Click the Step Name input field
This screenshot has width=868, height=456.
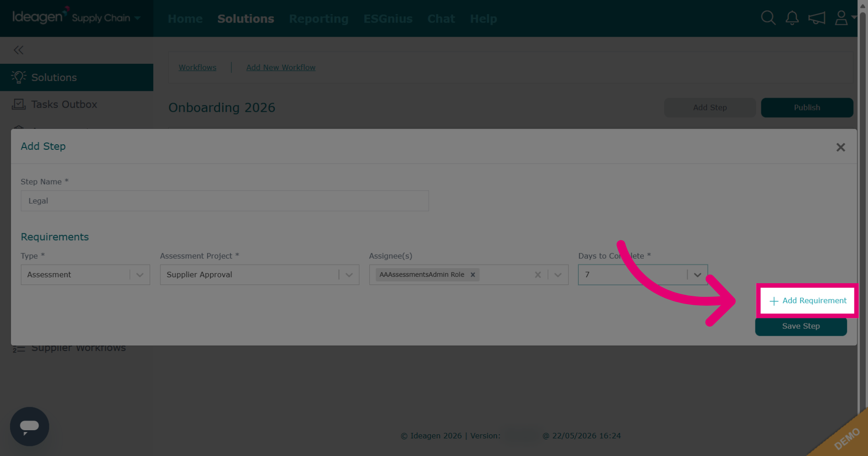pos(225,201)
